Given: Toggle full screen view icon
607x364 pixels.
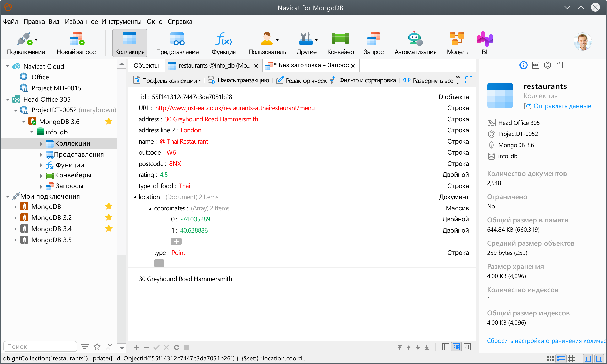Looking at the screenshot, I should (x=469, y=80).
